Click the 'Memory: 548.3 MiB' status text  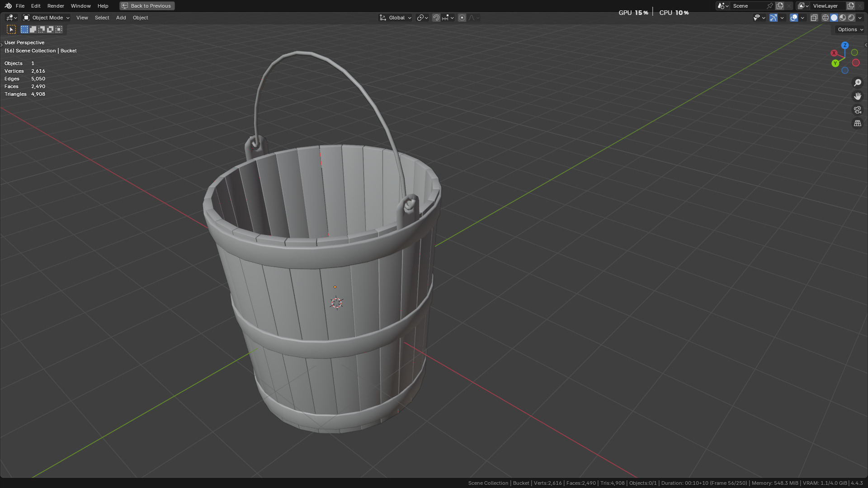tap(775, 483)
